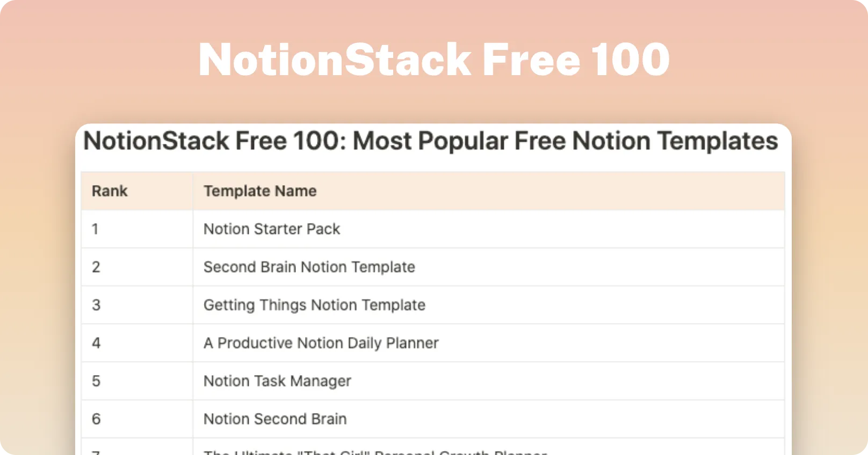Select Getting Things Notion Template
This screenshot has height=455, width=868.
click(314, 305)
